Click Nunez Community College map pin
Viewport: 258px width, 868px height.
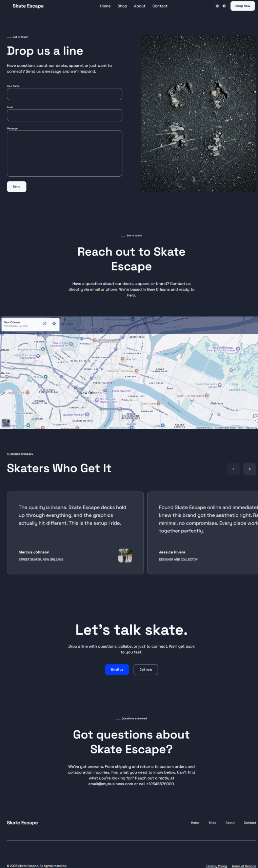click(220, 385)
